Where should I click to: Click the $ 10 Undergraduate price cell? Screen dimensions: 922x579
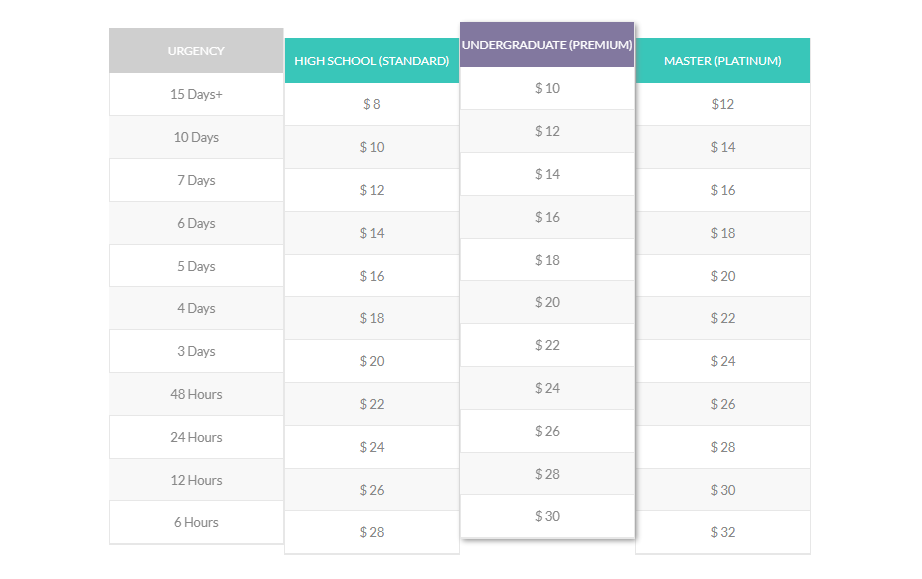547,88
